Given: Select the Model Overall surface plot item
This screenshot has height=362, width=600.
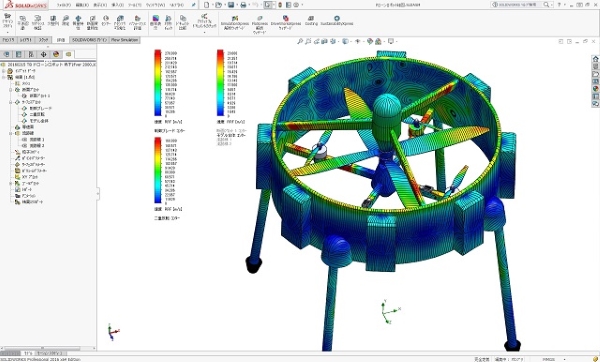Looking at the screenshot, I should (39, 121).
